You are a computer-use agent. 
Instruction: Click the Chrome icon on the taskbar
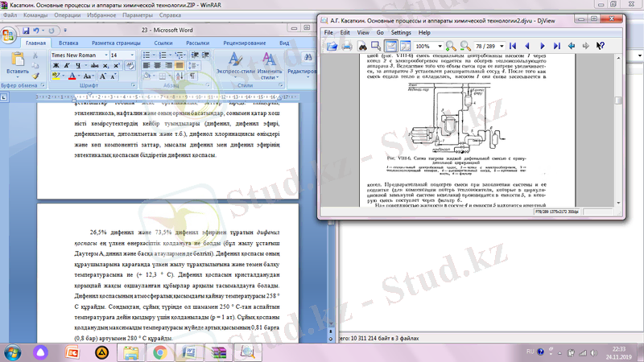tap(160, 352)
